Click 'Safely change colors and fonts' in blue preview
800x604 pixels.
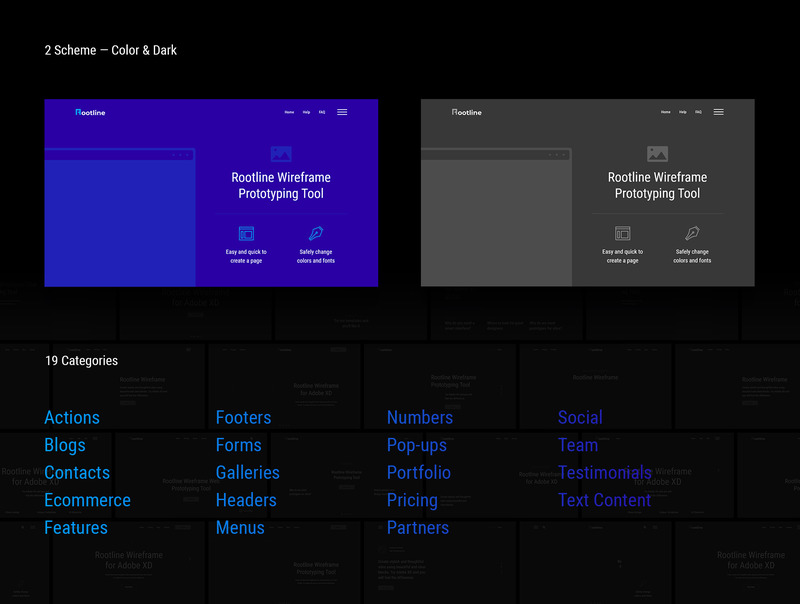[316, 257]
